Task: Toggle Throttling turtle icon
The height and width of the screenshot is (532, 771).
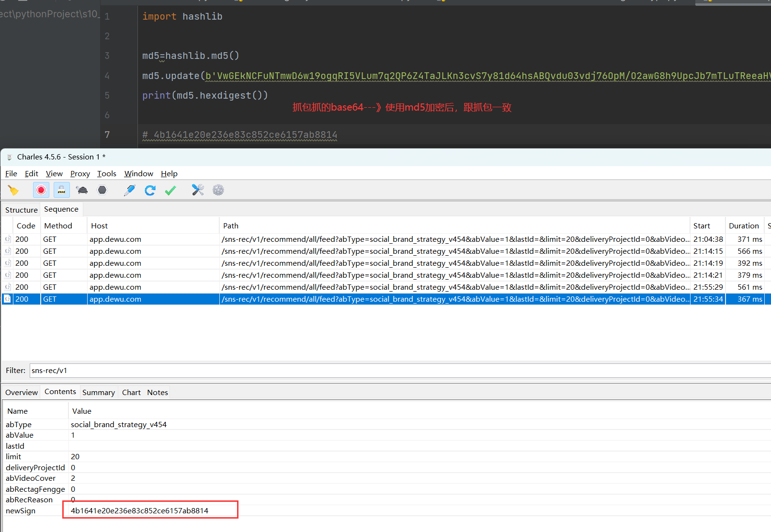Action: click(82, 191)
